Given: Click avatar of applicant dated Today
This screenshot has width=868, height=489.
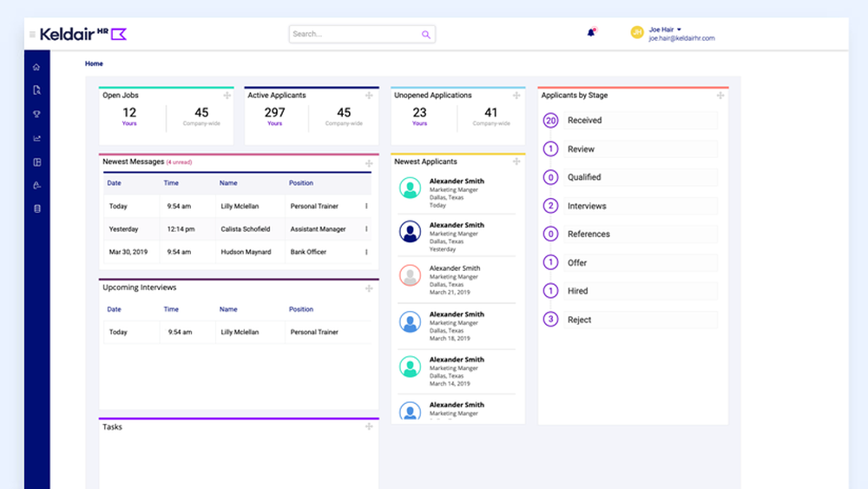Looking at the screenshot, I should click(411, 188).
